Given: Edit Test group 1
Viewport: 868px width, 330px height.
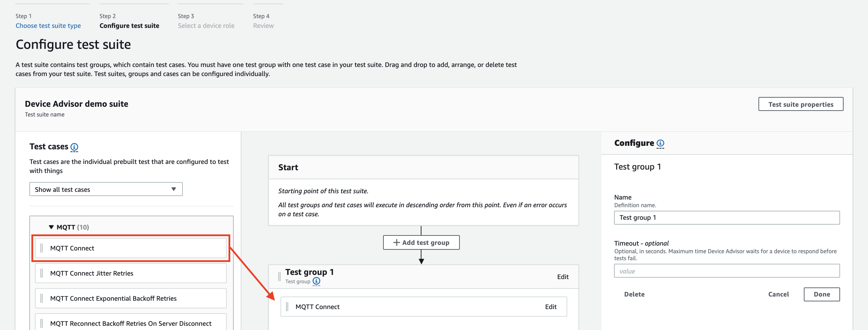Looking at the screenshot, I should (562, 277).
